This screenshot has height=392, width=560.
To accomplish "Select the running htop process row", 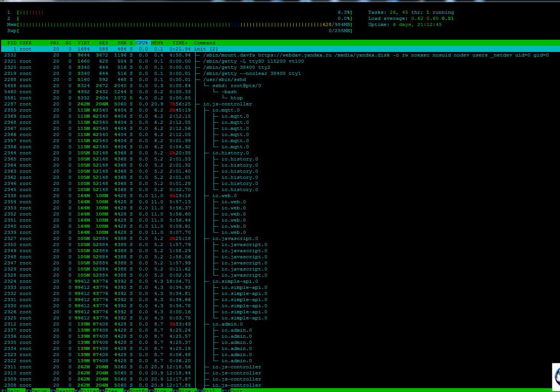I will [x=280, y=98].
